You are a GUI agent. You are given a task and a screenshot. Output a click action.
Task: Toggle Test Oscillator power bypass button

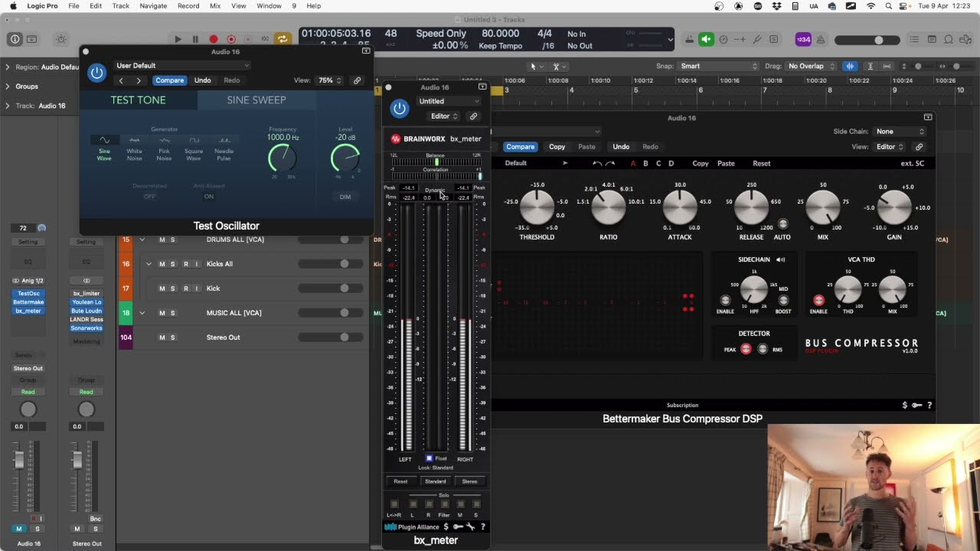pyautogui.click(x=96, y=73)
